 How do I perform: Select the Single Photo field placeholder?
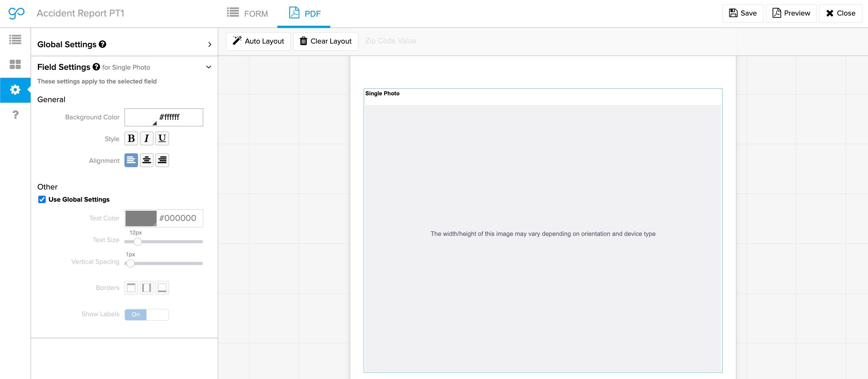click(543, 230)
